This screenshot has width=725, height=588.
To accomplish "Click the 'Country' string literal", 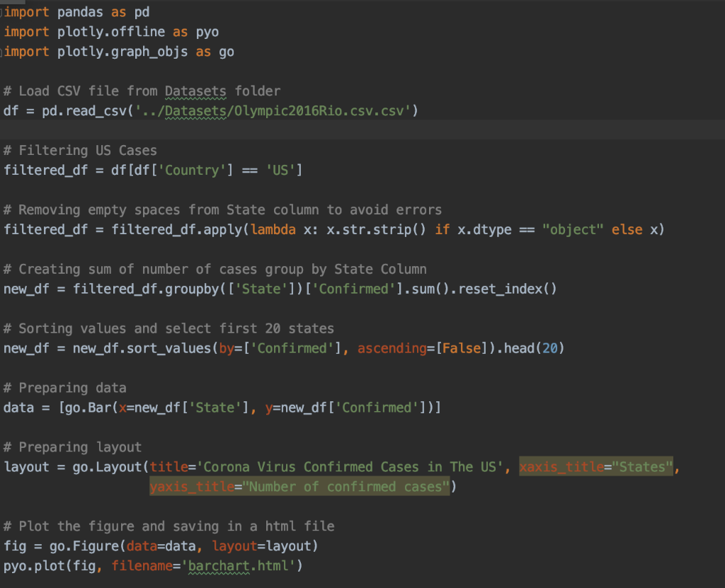I will click(192, 170).
